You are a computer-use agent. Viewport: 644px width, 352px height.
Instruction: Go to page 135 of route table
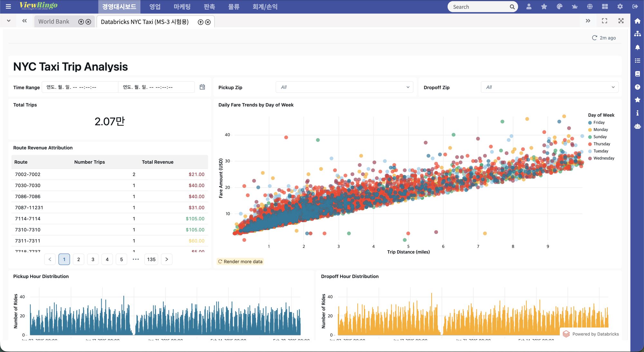(151, 259)
